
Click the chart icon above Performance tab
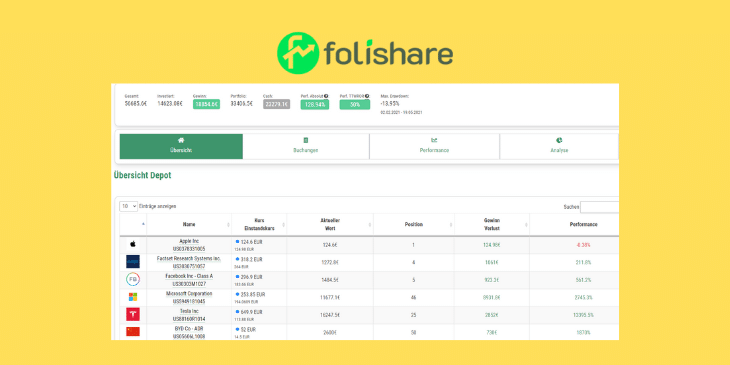pos(434,140)
